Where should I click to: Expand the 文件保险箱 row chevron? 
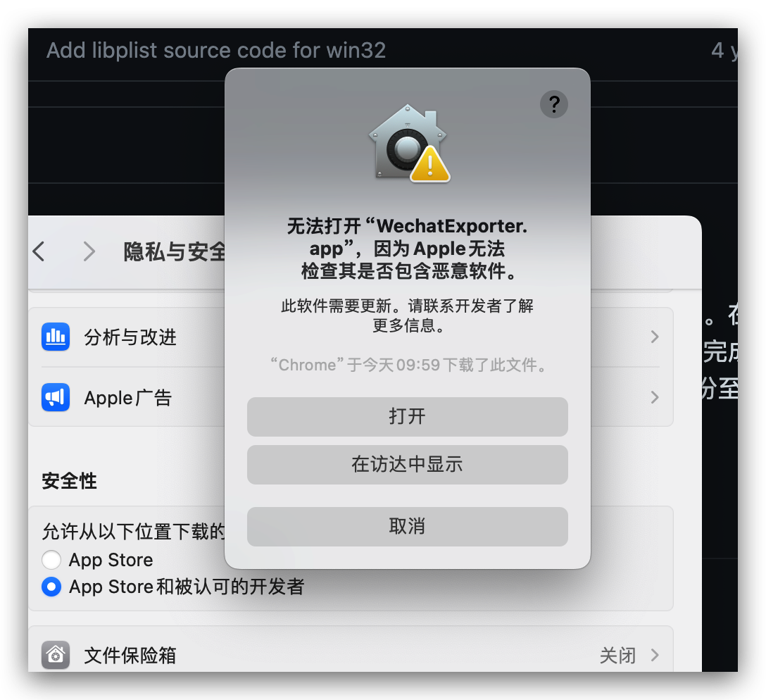point(655,655)
